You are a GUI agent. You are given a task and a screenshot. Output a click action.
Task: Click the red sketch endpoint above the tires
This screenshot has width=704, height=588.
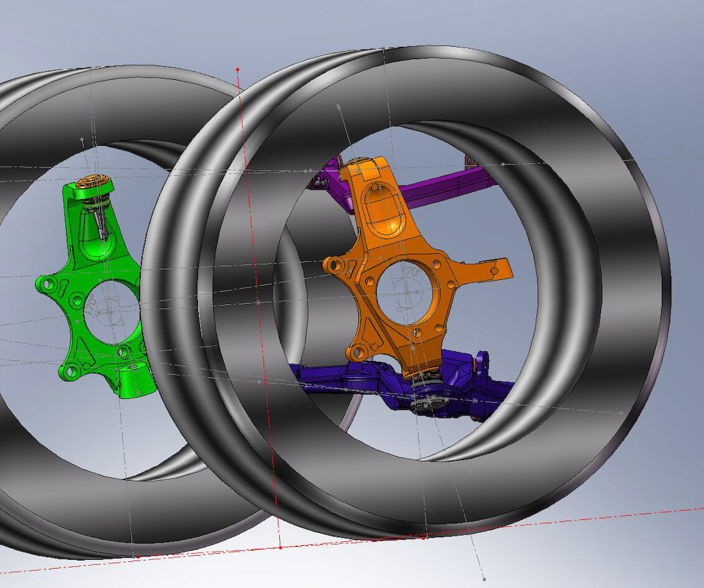[237, 69]
